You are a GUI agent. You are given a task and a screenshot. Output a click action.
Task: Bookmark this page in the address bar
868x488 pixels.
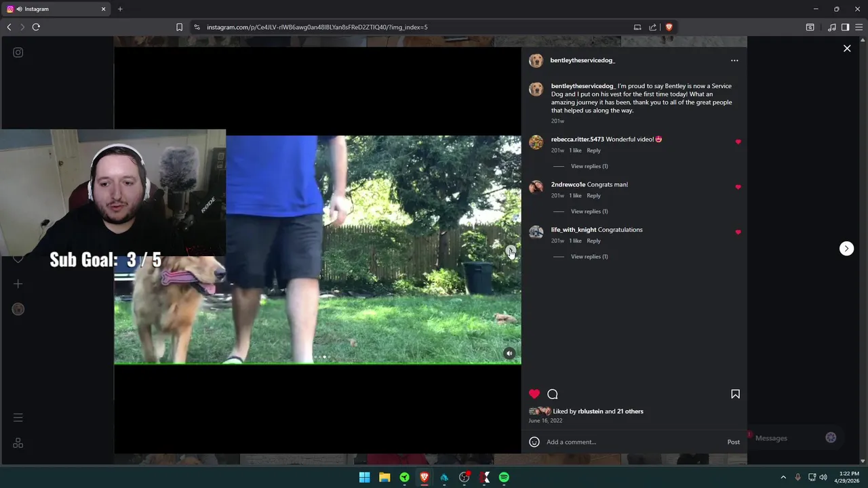coord(179,27)
